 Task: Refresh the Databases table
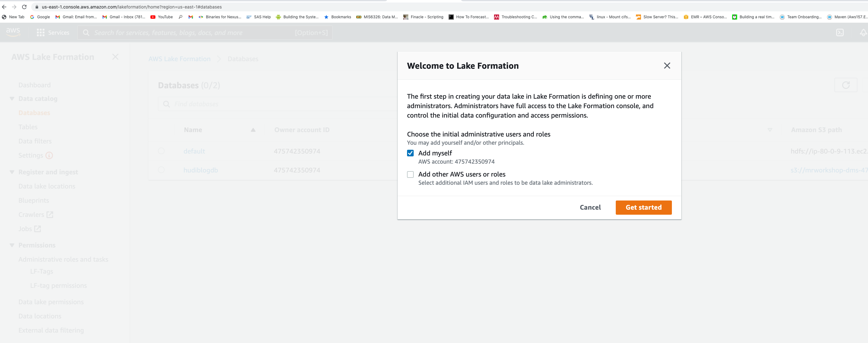845,85
